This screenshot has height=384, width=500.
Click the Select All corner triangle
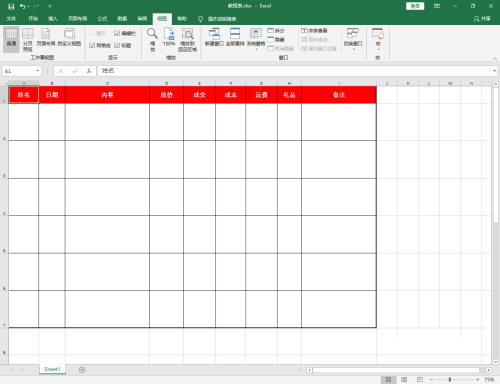tap(5, 83)
